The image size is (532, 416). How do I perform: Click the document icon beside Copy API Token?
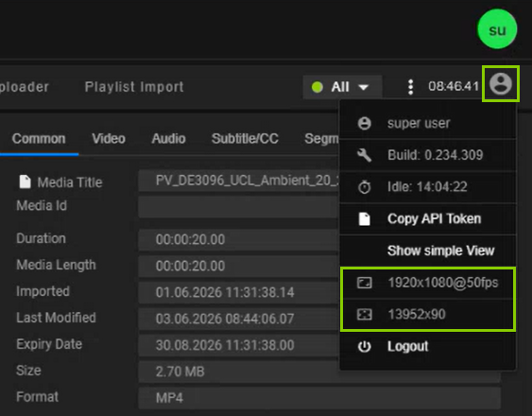[365, 218]
